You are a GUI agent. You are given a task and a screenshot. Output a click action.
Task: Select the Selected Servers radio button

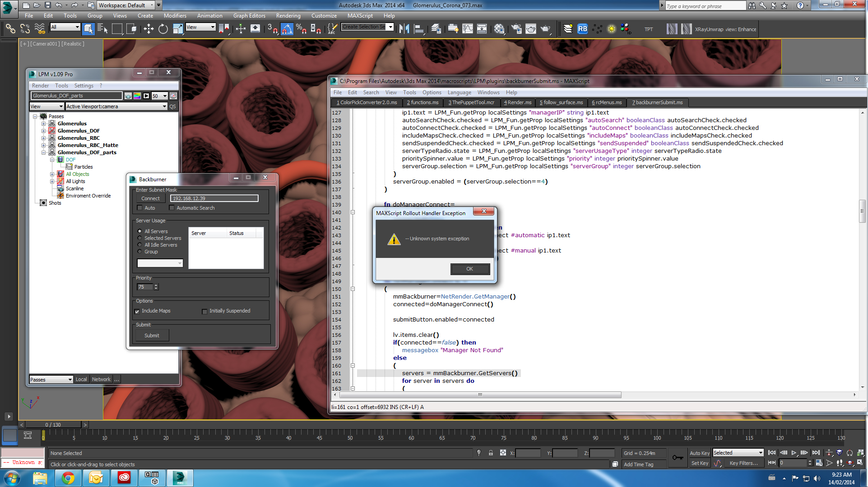[140, 238]
